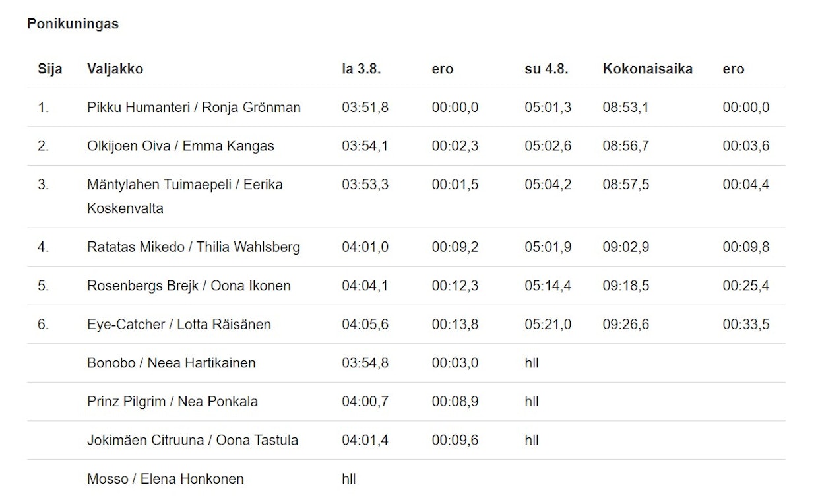Click the total time 08:53,1
Viewport: 818px width, 504px height.
(625, 108)
